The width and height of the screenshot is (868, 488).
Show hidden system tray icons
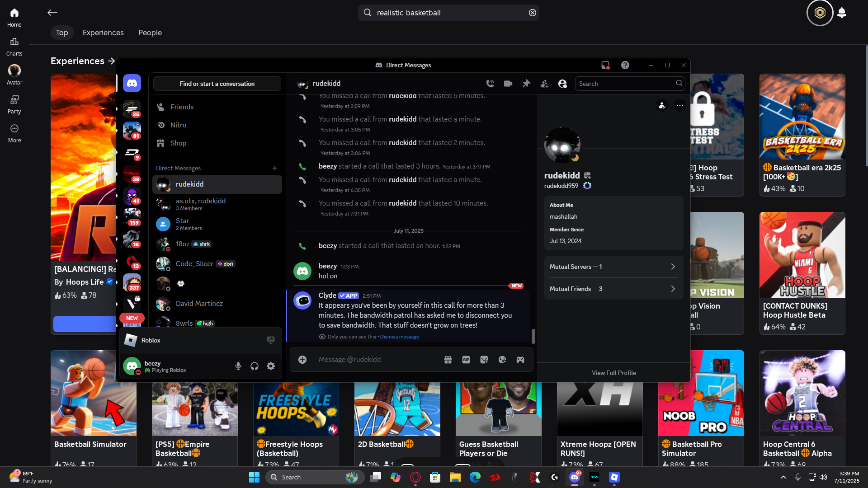tap(783, 477)
